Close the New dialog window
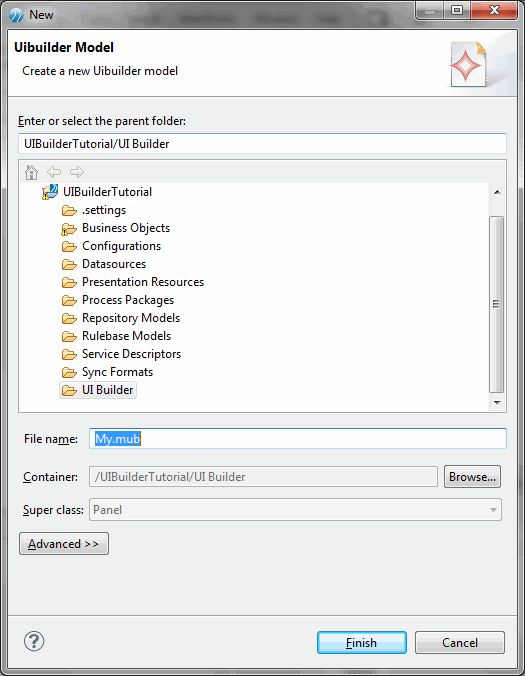The height and width of the screenshot is (676, 525). click(494, 10)
